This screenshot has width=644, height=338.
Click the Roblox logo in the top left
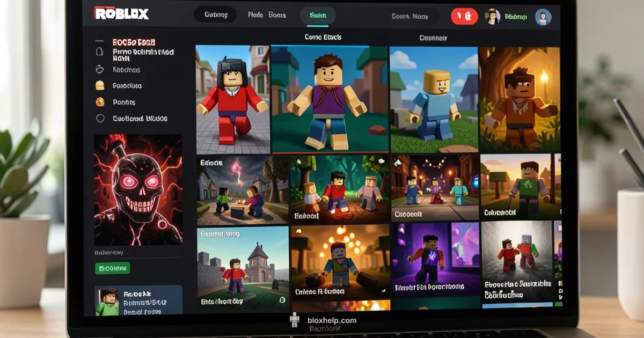122,14
